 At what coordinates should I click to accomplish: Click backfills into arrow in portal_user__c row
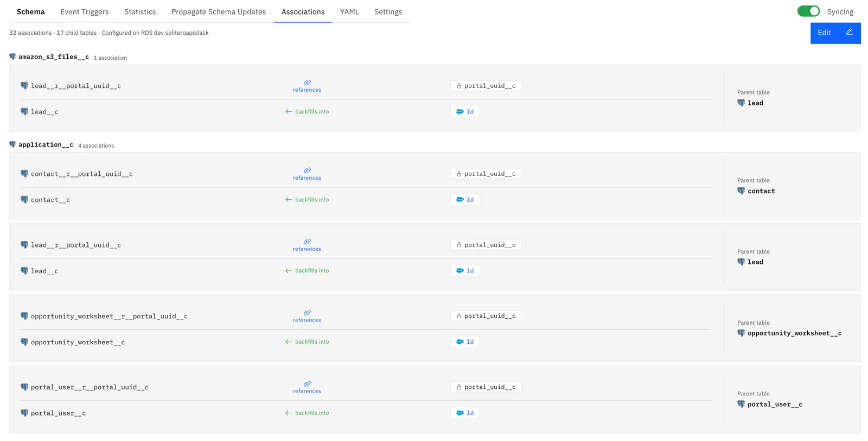pos(289,413)
